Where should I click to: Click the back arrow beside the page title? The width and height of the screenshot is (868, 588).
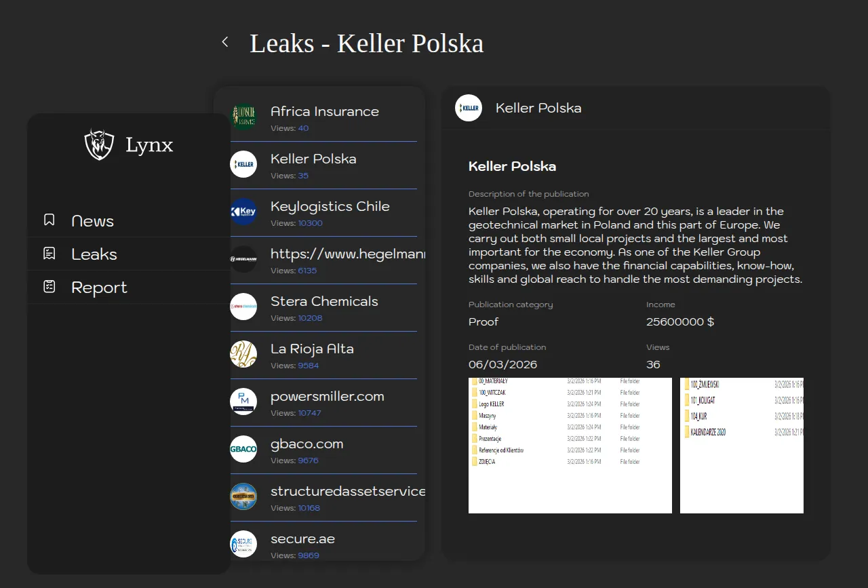click(225, 42)
